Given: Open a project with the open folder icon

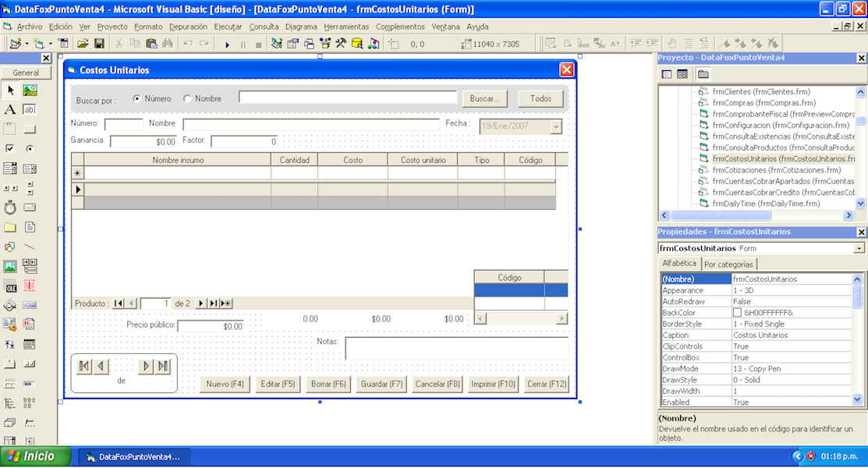Looking at the screenshot, I should [81, 44].
